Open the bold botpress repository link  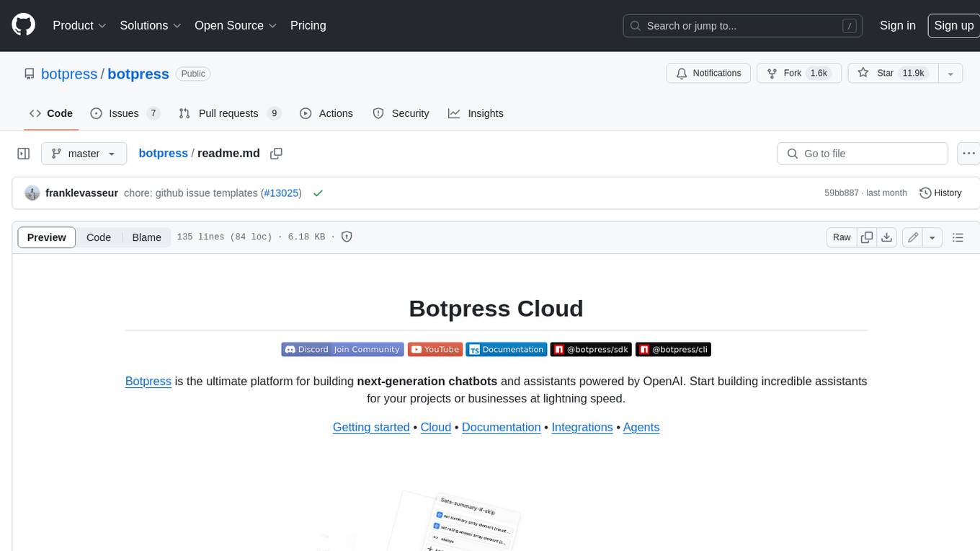pyautogui.click(x=138, y=74)
